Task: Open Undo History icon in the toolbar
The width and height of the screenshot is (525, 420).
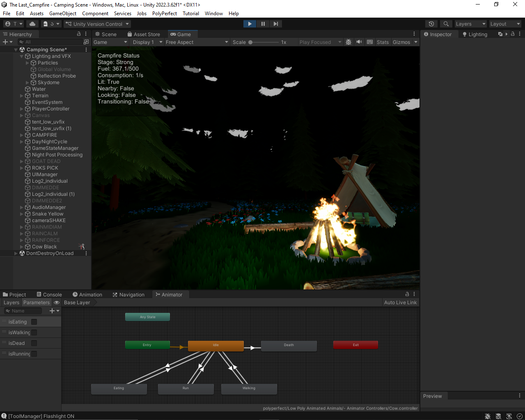Action: click(x=431, y=24)
